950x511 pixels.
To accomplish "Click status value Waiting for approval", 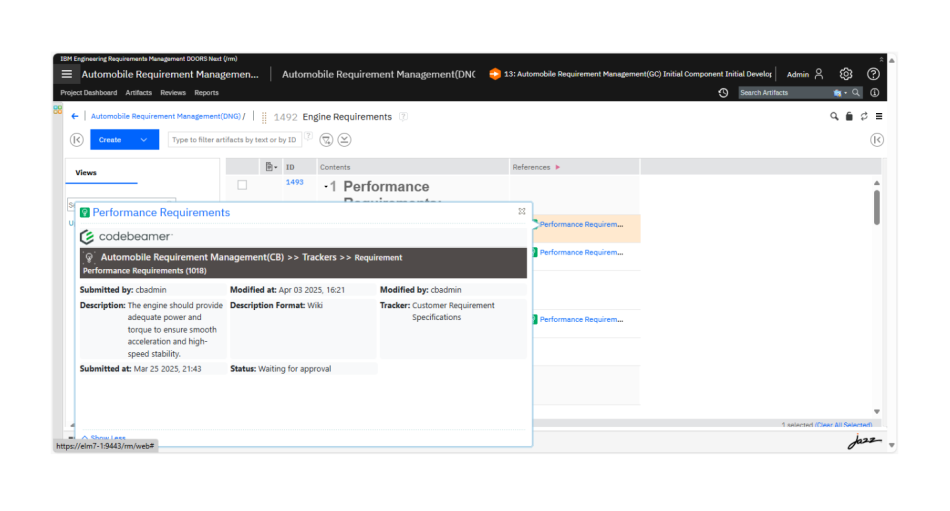I will (x=294, y=369).
